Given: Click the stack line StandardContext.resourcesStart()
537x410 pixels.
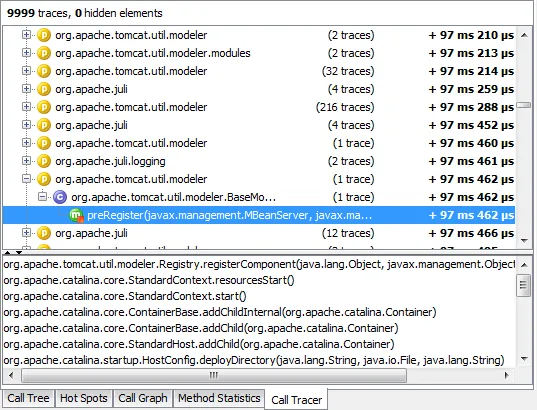Looking at the screenshot, I should coord(149,280).
